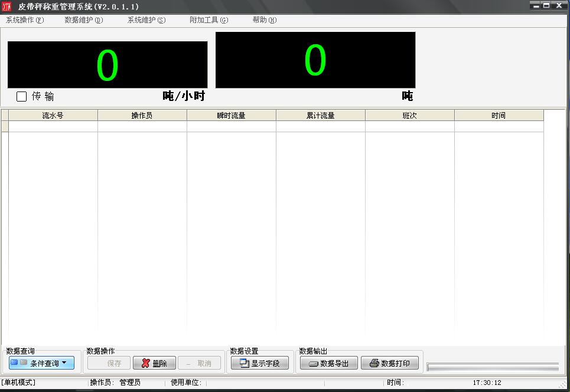Open the System Operations (系统操作) menu
The width and height of the screenshot is (570, 392).
(x=25, y=20)
